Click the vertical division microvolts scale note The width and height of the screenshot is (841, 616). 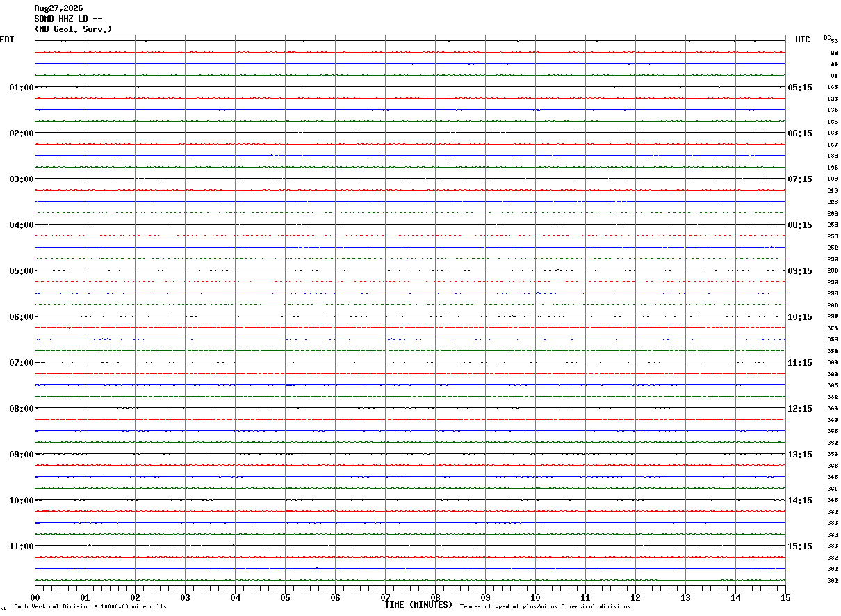pos(90,607)
